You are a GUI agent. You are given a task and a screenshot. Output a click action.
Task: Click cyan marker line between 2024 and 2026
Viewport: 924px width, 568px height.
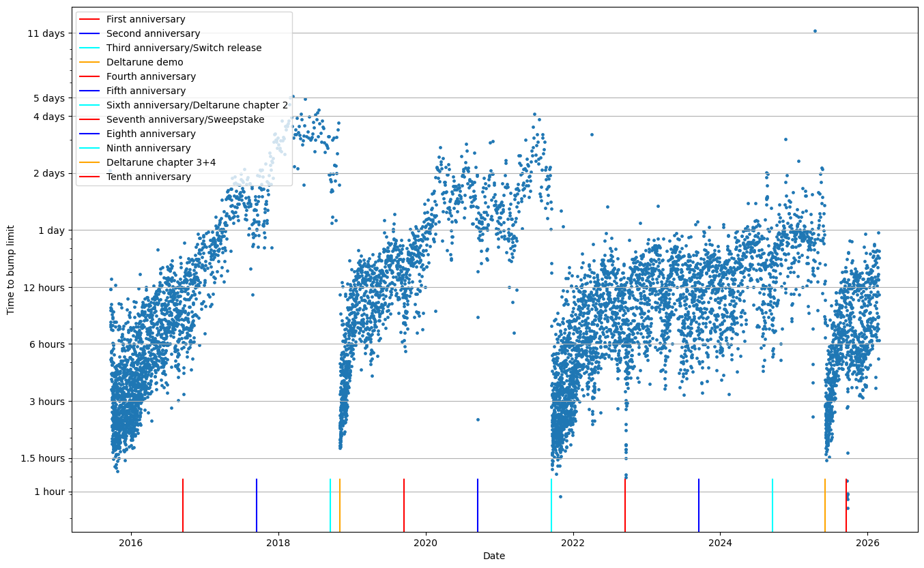773,505
